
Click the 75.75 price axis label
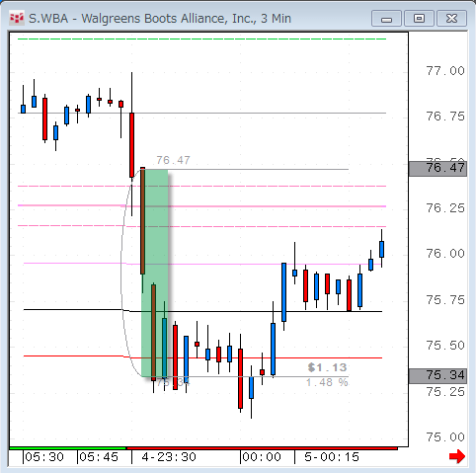pyautogui.click(x=445, y=300)
